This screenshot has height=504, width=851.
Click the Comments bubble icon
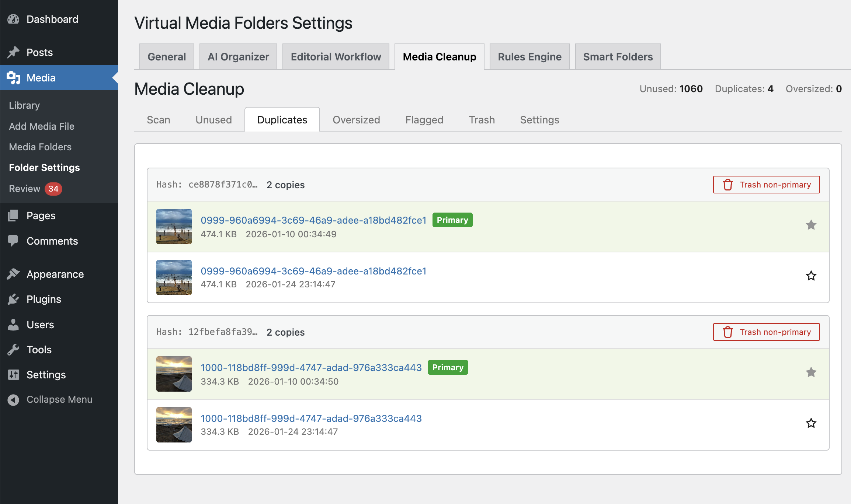13,241
